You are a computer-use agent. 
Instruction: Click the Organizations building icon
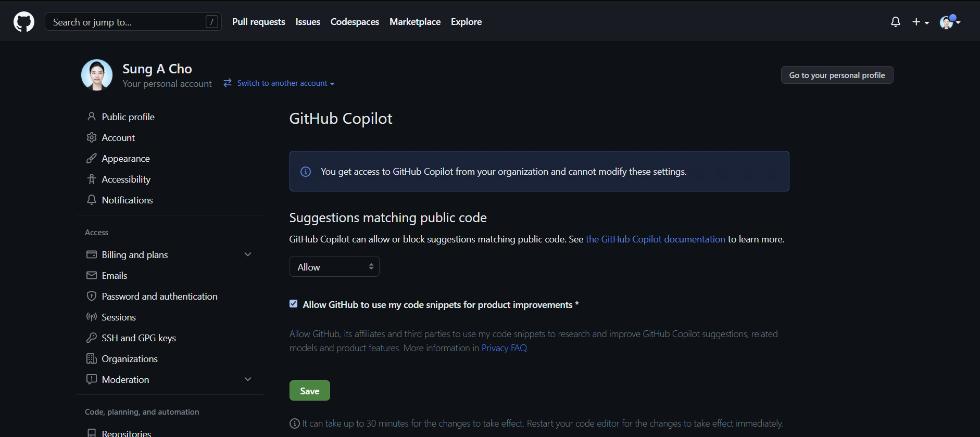[x=92, y=358]
